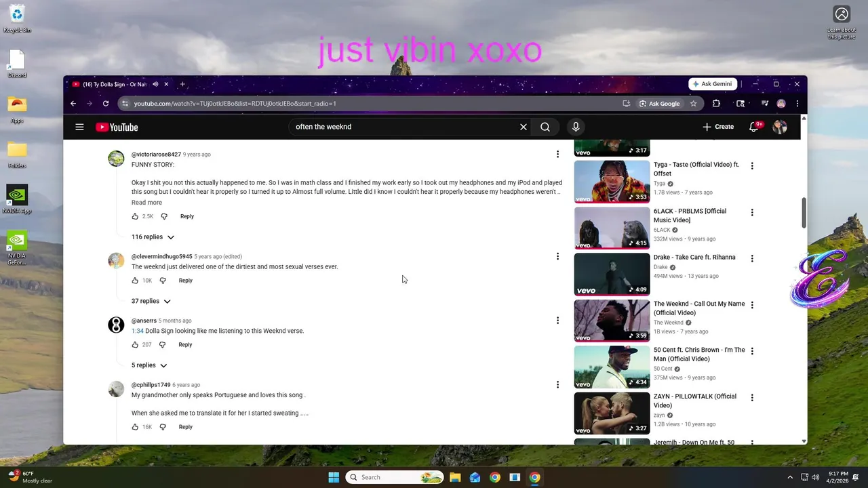
Task: Click the taskbar Search box
Action: click(x=395, y=477)
